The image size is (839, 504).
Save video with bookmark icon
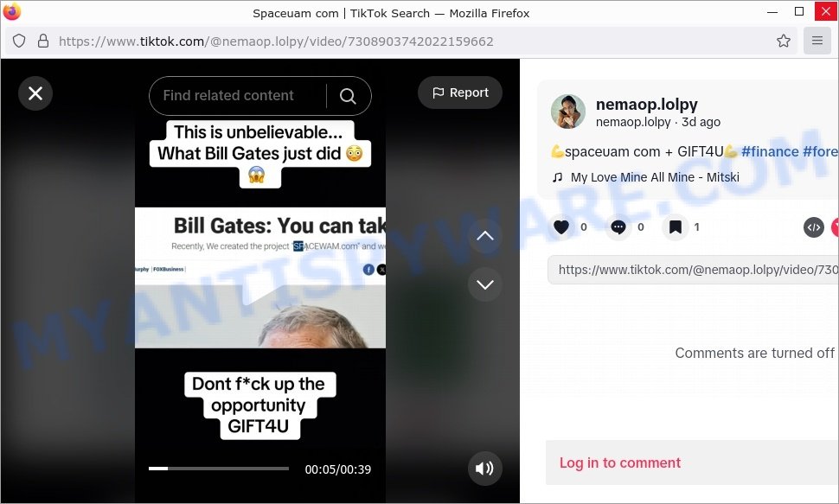point(676,227)
